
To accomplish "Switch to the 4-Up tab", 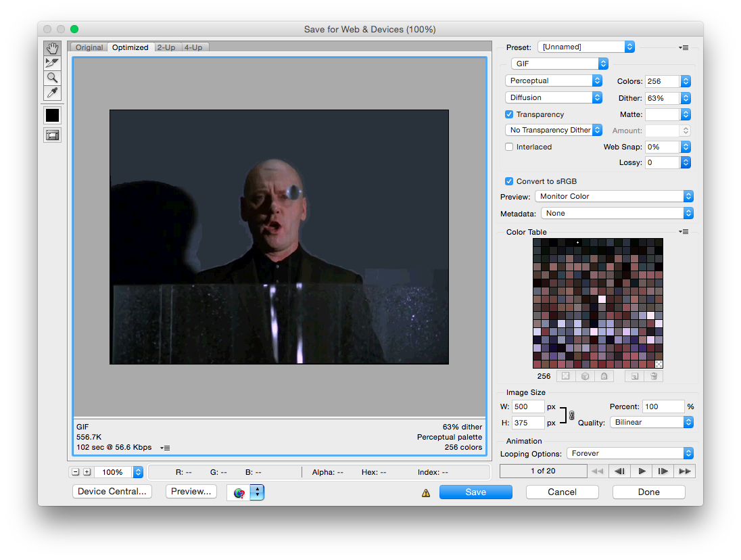I will [x=193, y=47].
